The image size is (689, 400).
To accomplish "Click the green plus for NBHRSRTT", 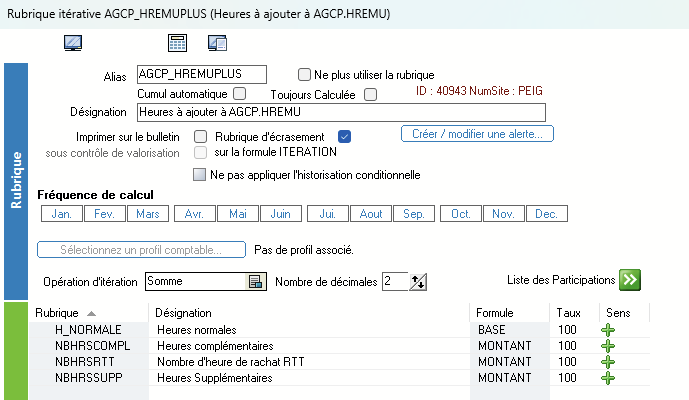I will click(x=608, y=362).
